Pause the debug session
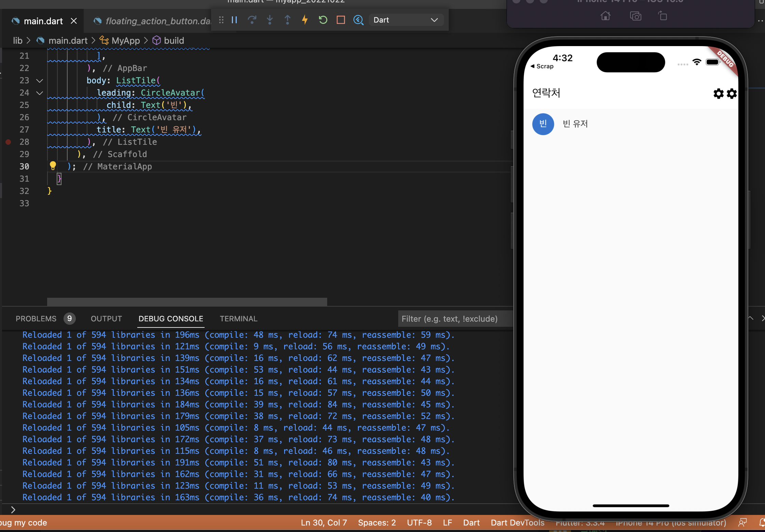This screenshot has height=532, width=765. point(234,20)
